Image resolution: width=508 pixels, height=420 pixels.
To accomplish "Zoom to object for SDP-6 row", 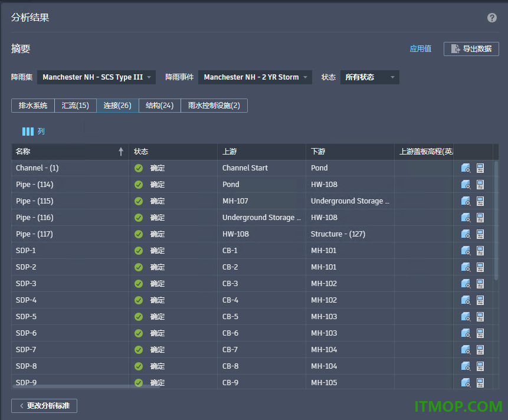I will (x=466, y=333).
